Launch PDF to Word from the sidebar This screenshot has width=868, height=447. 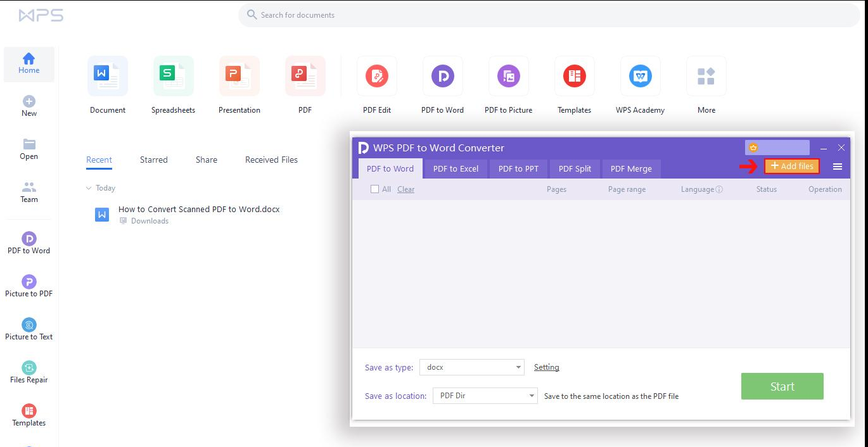[29, 244]
